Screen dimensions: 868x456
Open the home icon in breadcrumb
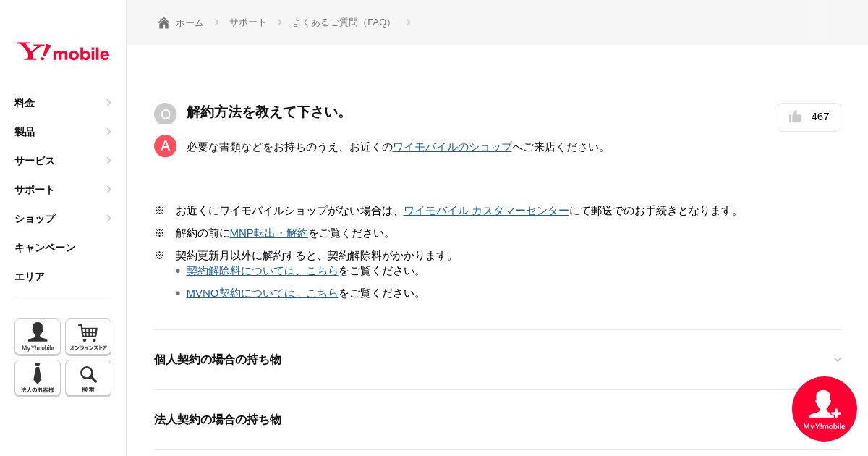point(164,22)
